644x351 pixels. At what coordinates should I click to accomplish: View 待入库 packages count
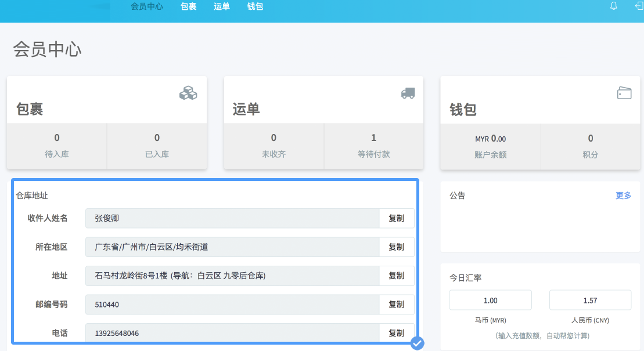click(x=57, y=146)
